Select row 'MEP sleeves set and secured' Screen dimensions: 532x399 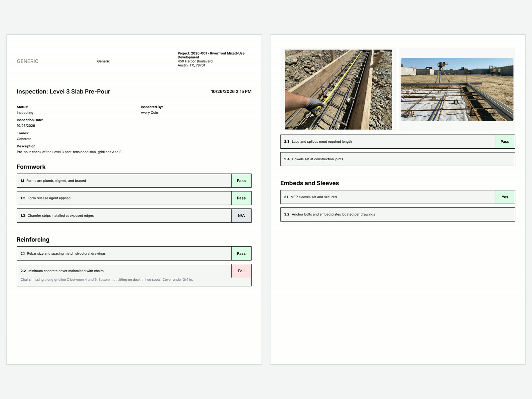coord(398,197)
